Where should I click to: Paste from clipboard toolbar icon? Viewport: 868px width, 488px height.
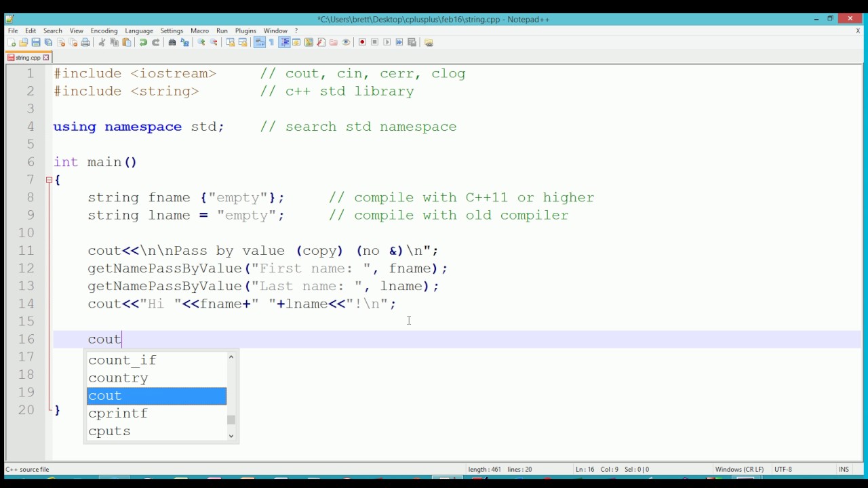pos(126,42)
